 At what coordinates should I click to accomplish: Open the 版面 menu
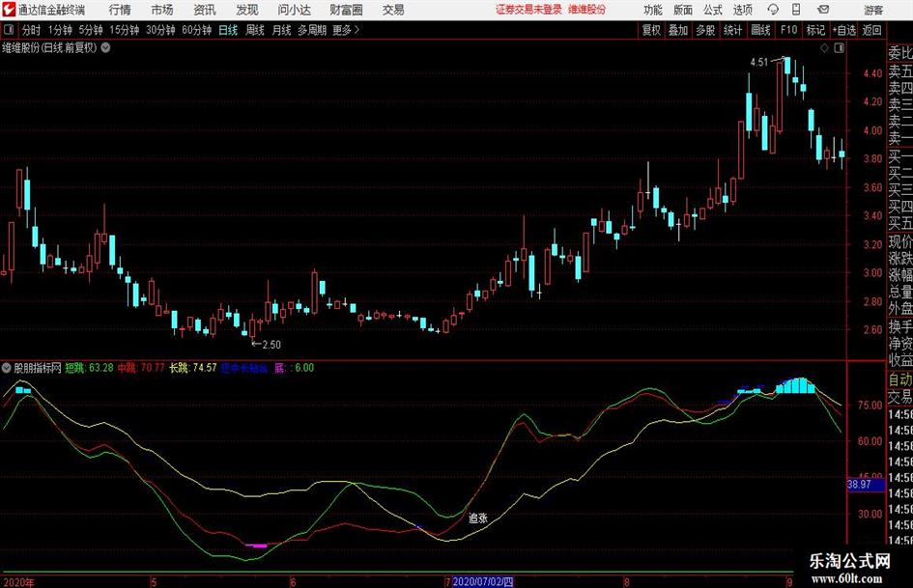(683, 10)
